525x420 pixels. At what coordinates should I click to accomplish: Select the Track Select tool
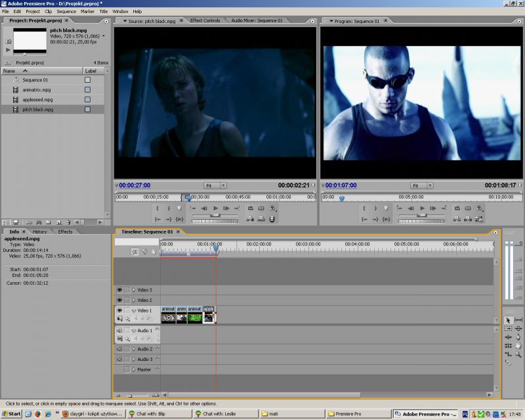tap(508, 329)
